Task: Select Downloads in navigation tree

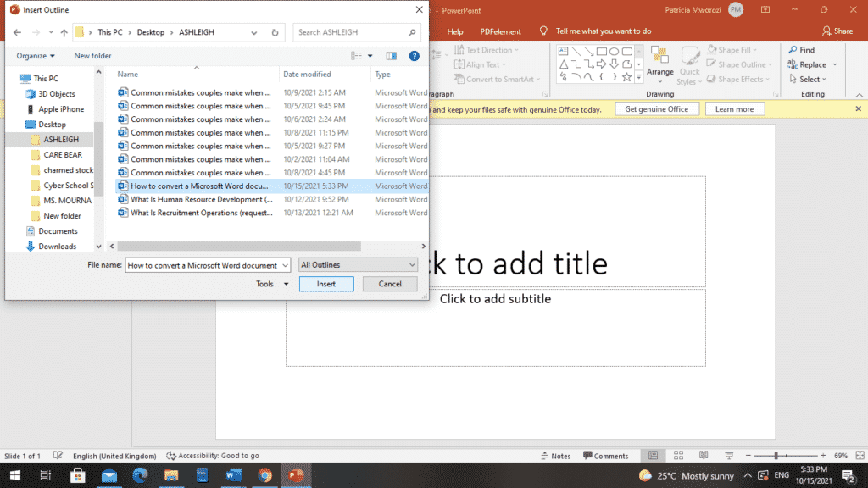Action: point(57,247)
